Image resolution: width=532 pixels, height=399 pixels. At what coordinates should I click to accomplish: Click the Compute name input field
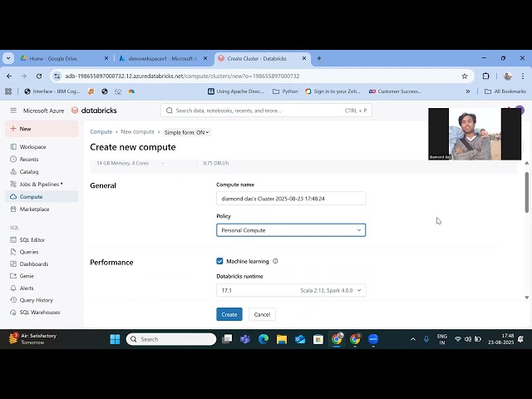pyautogui.click(x=291, y=199)
